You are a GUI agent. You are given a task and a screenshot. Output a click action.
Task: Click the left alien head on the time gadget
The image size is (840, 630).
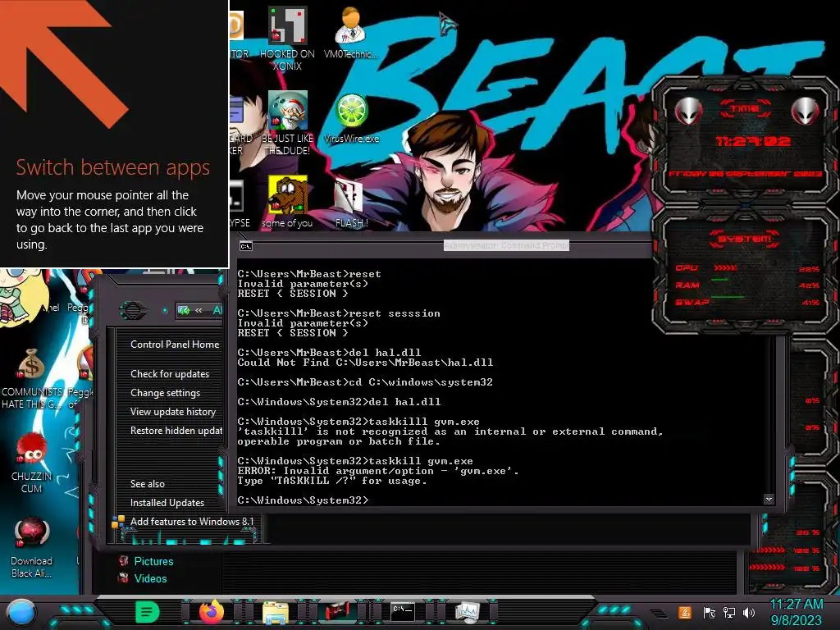(x=689, y=111)
